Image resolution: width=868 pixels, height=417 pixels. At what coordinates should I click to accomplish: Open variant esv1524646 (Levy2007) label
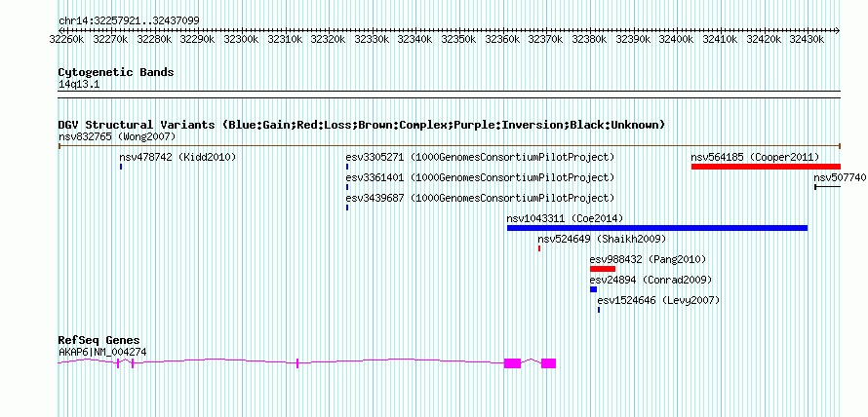(x=658, y=300)
